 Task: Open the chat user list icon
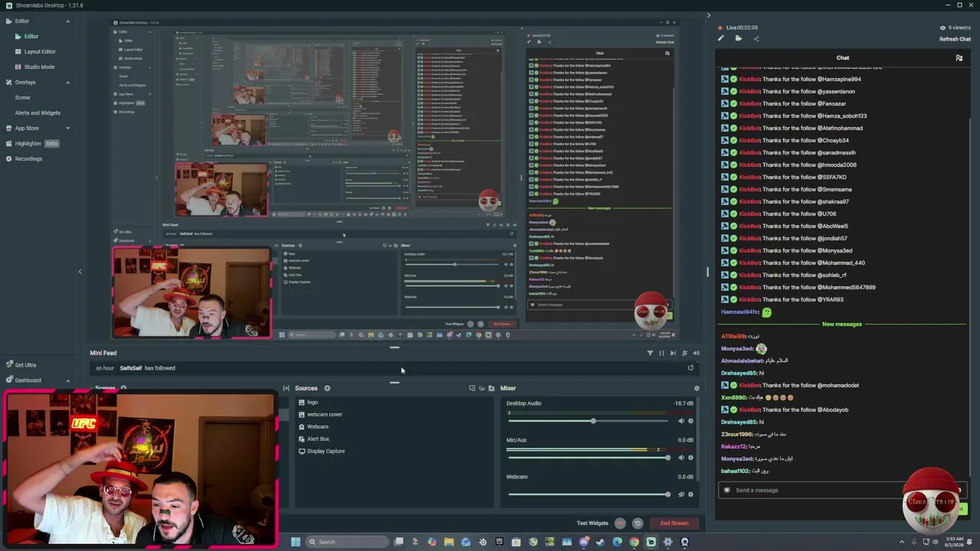pos(959,58)
